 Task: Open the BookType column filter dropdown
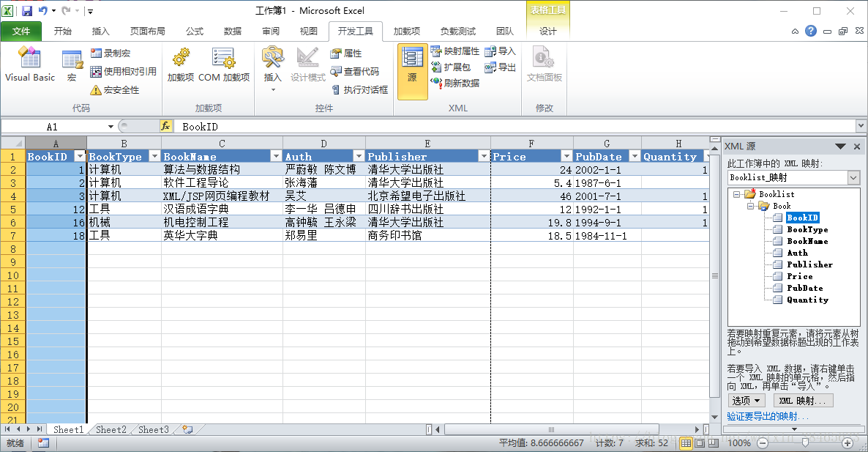click(154, 156)
